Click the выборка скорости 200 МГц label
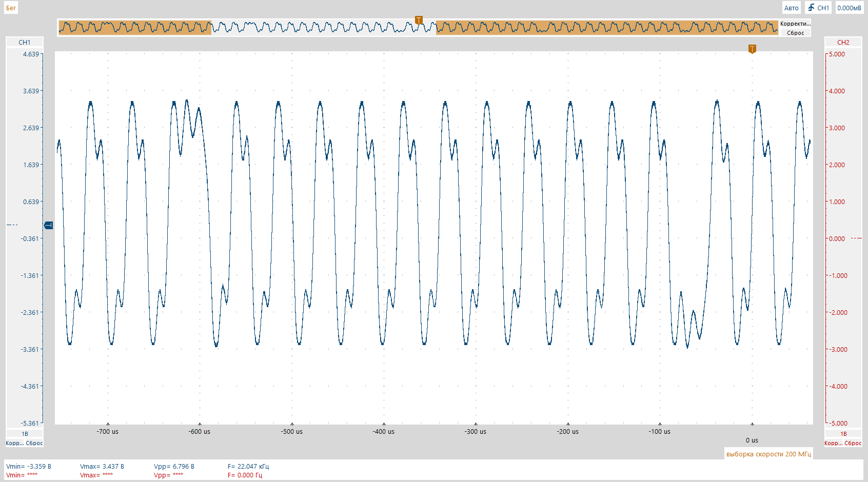The image size is (868, 482). click(768, 454)
